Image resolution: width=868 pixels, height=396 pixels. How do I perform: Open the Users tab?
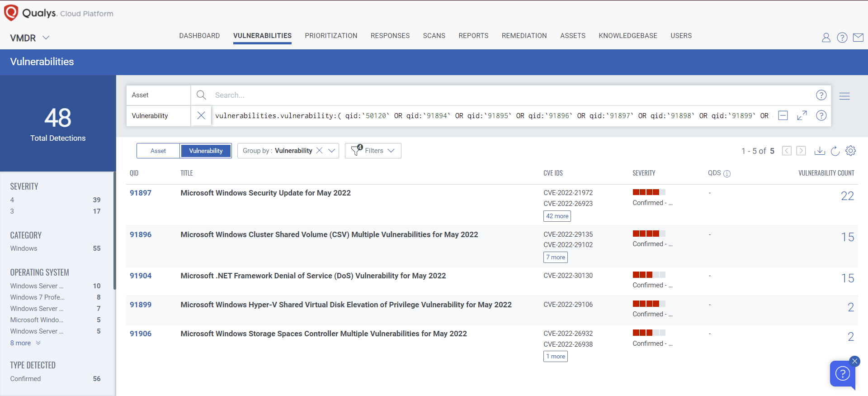tap(681, 36)
